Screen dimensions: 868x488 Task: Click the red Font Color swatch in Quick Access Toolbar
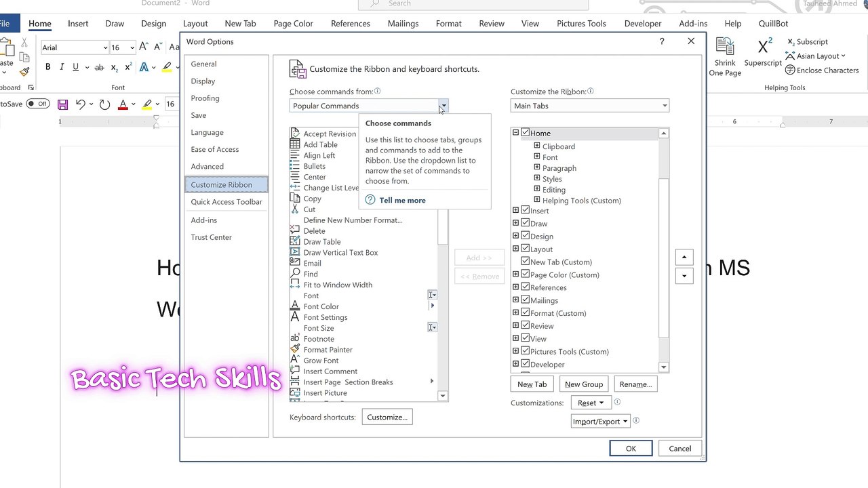[123, 104]
